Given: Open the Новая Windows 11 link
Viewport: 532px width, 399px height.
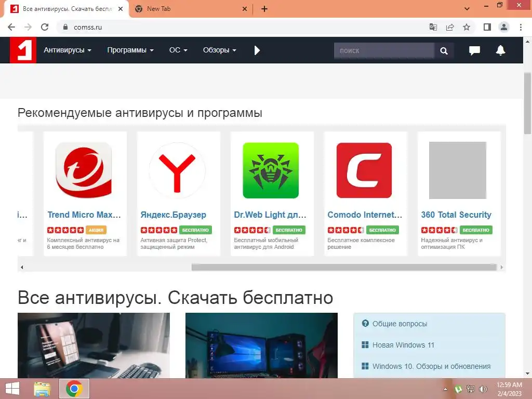Looking at the screenshot, I should click(403, 345).
